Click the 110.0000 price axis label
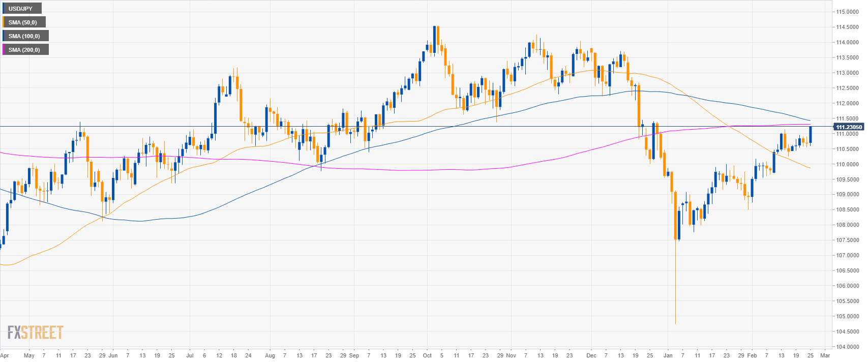The image size is (868, 362). pyautogui.click(x=848, y=164)
